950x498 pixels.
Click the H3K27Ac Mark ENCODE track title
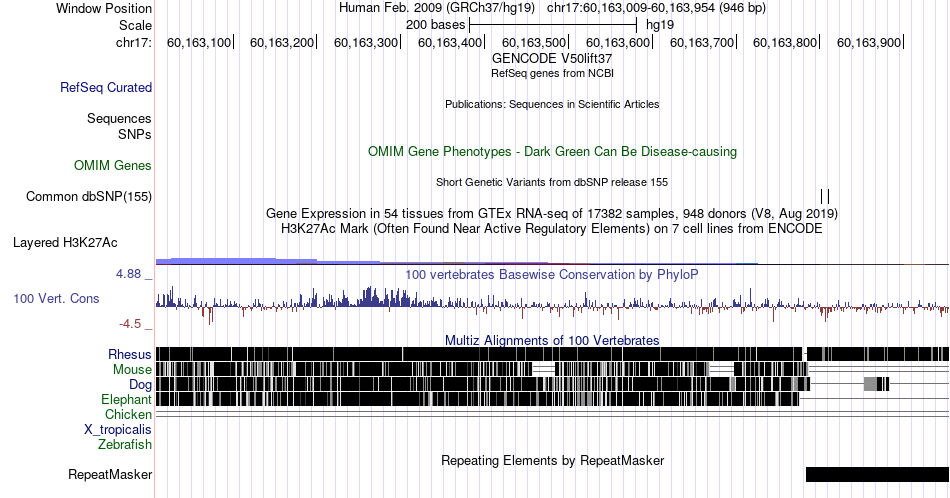point(552,228)
